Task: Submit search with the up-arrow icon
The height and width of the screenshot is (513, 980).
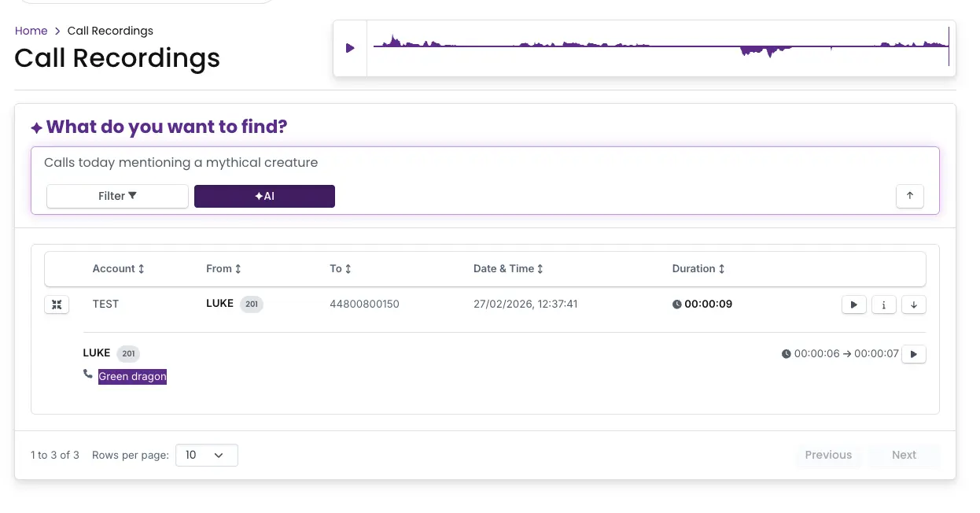Action: (x=909, y=196)
